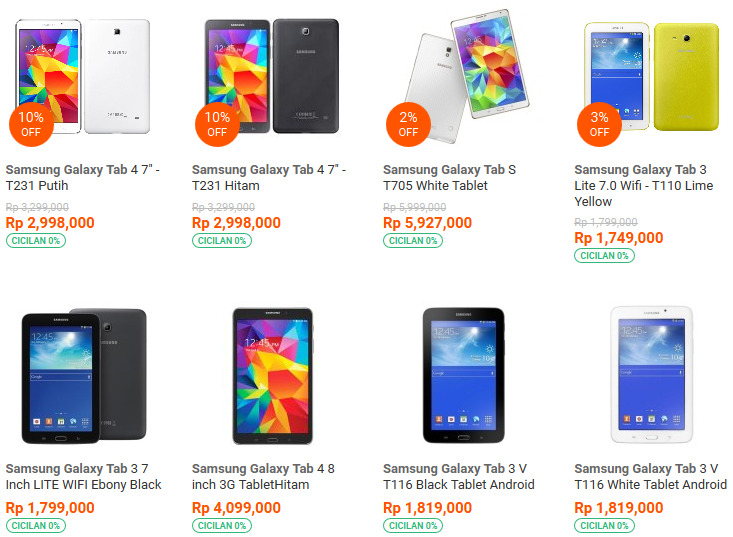This screenshot has height=537, width=733.
Task: Click the 10% OFF badge on T231 Putih
Action: pyautogui.click(x=31, y=124)
